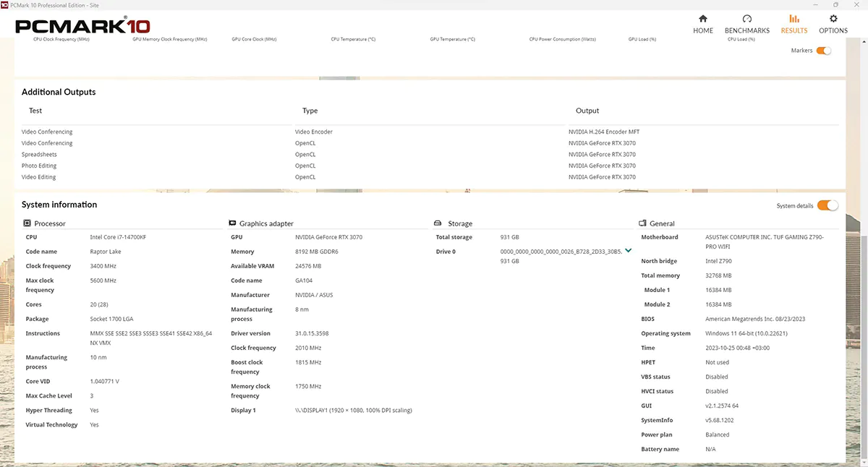Click the Storage drive icon

tap(438, 223)
